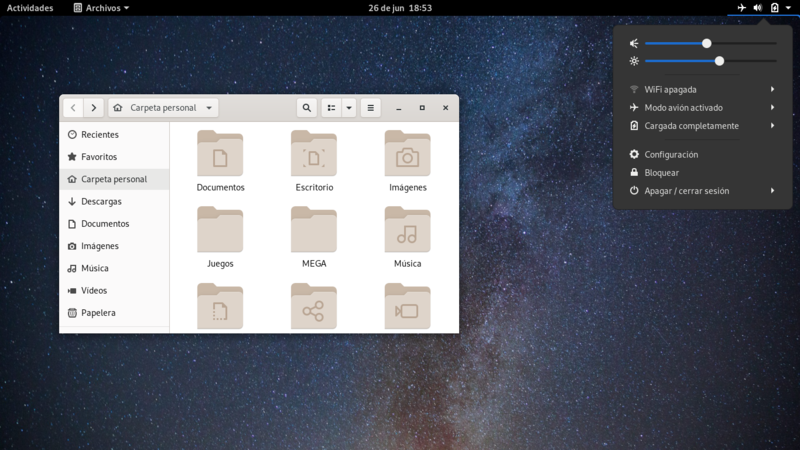Select the shared folder with share icon
Viewport: 800px width, 450px height.
click(x=314, y=306)
